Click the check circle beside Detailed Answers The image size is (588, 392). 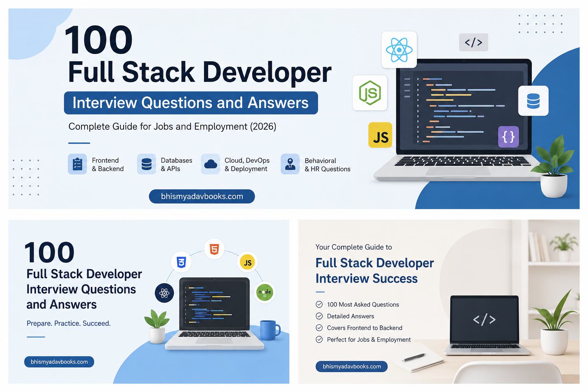pos(319,316)
